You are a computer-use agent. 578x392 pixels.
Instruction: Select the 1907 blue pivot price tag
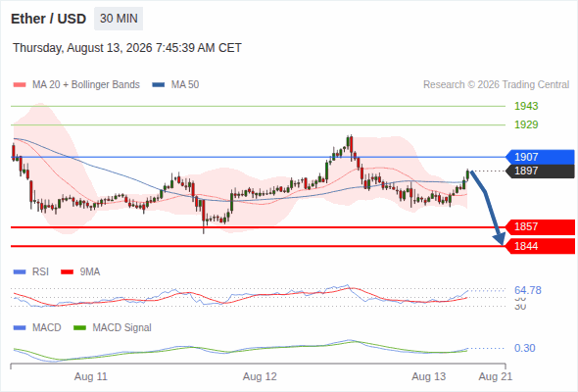coord(540,157)
